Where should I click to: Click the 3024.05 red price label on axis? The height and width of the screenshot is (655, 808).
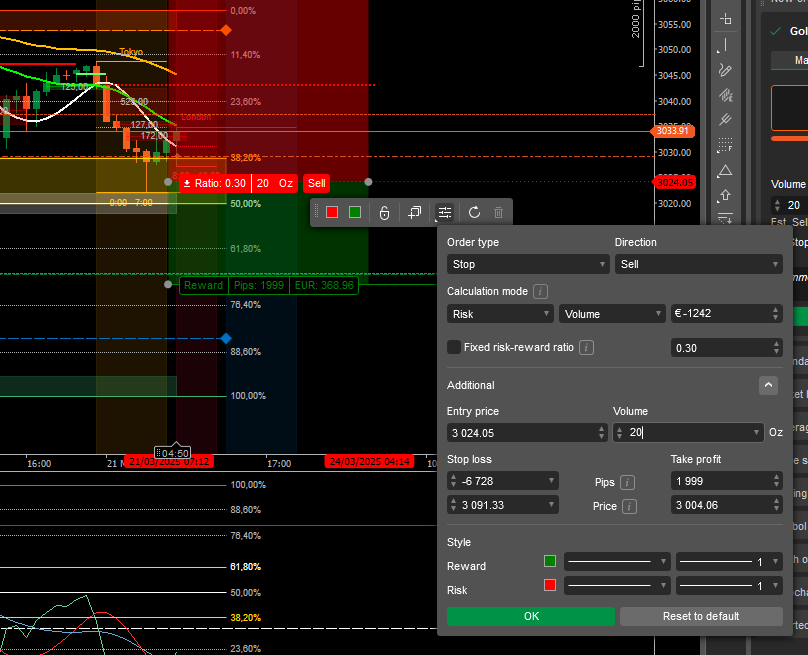pyautogui.click(x=675, y=182)
